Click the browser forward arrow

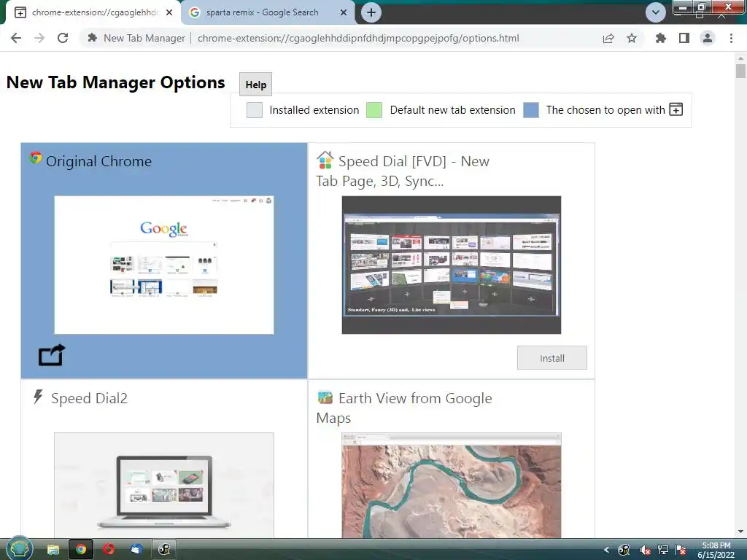coord(39,38)
